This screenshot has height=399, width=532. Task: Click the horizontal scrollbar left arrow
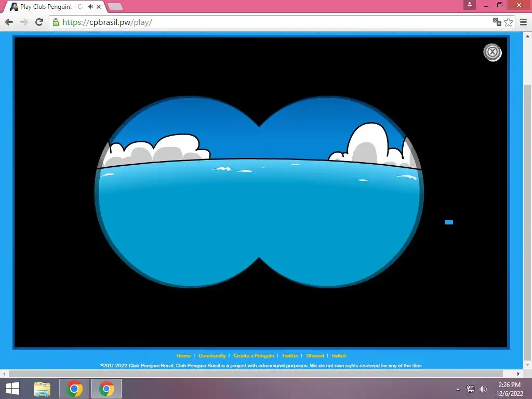[x=4, y=374]
